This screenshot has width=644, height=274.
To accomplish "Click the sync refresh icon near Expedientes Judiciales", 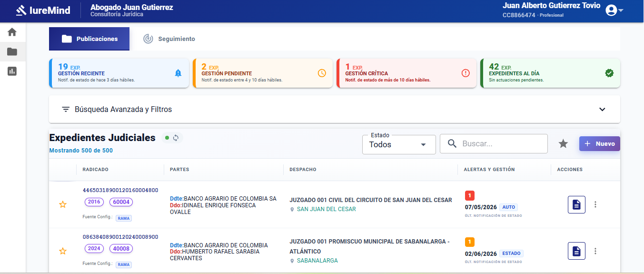I will tap(176, 138).
